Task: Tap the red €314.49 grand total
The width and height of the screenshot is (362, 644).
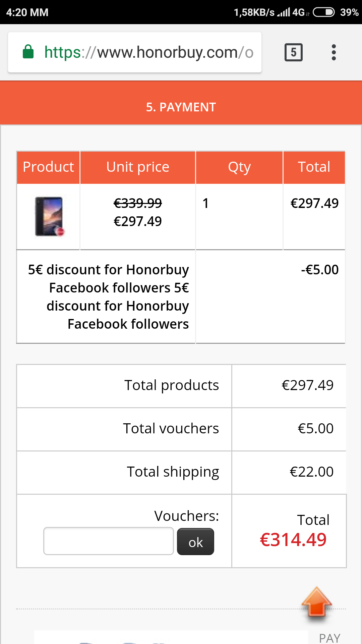Action: point(293,540)
